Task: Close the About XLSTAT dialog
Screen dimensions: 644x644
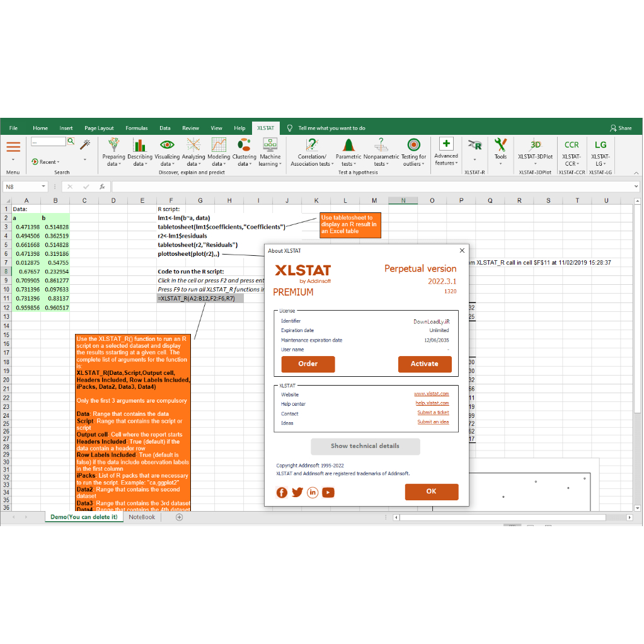Action: [462, 251]
